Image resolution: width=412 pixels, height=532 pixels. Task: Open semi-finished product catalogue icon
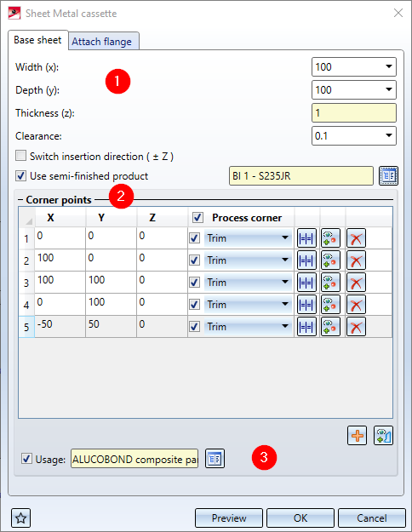click(388, 175)
